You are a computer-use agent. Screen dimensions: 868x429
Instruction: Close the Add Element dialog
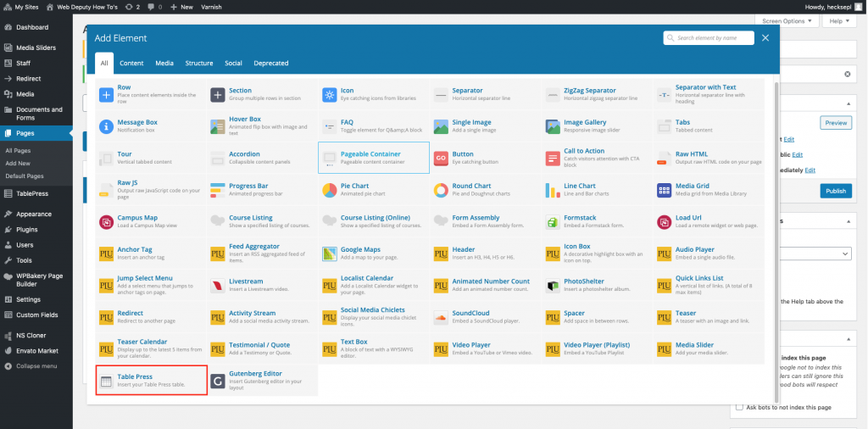coord(765,37)
